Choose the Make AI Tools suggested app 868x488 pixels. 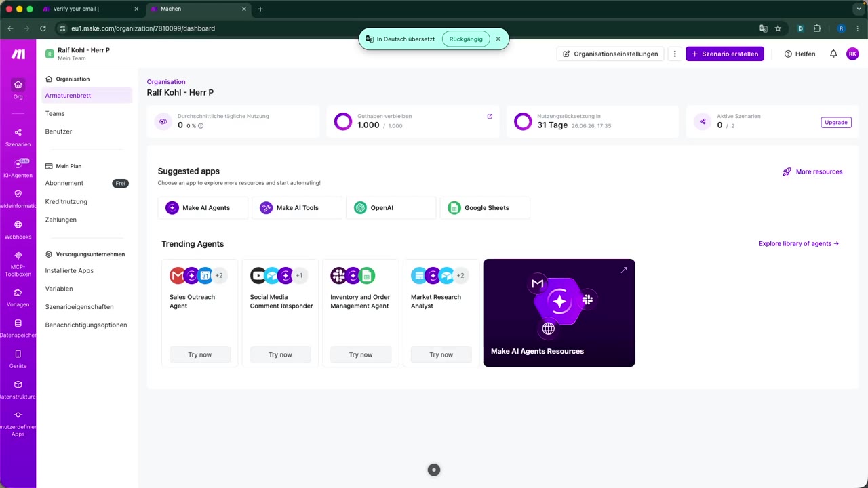[x=297, y=208]
